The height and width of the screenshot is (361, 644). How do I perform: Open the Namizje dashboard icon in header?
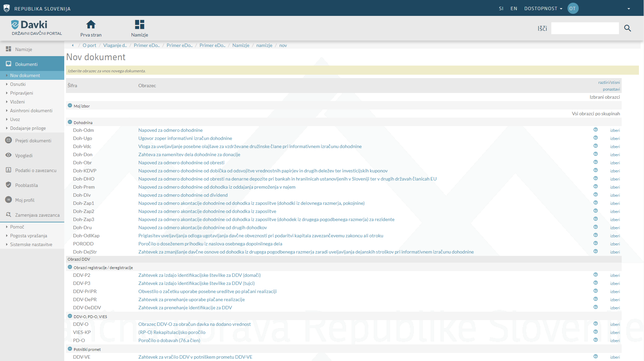click(139, 25)
